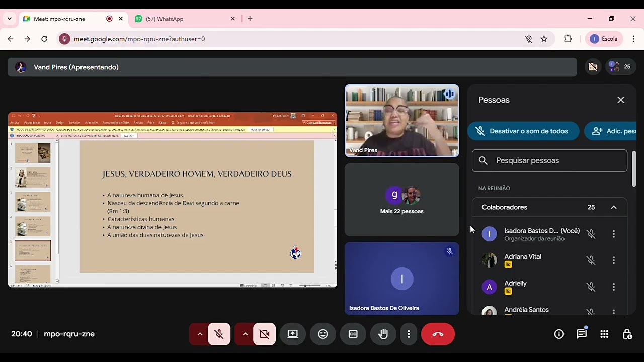
Task: Open more options for Adriana Vital
Action: 614,260
